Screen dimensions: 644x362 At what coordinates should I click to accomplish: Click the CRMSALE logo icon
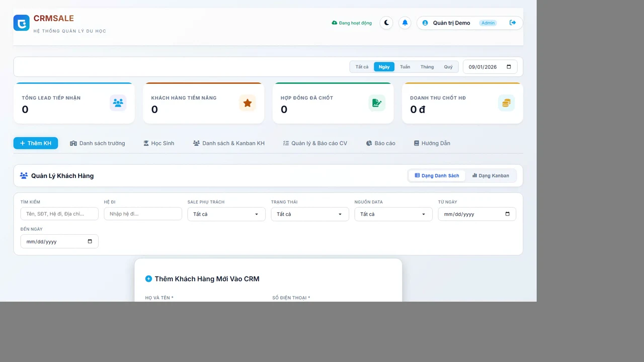(x=22, y=23)
